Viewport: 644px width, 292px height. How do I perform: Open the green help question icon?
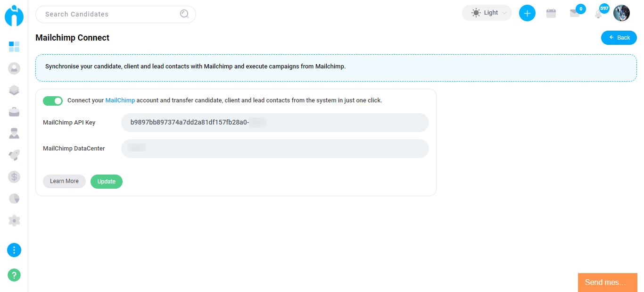pos(14,275)
